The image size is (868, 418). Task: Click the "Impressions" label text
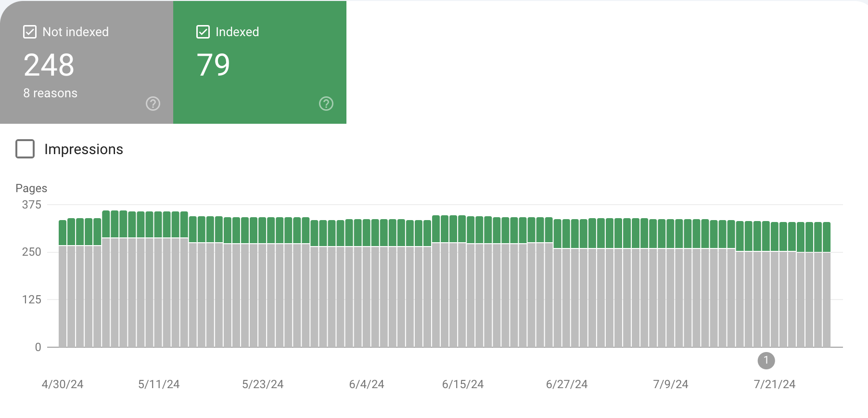[84, 149]
